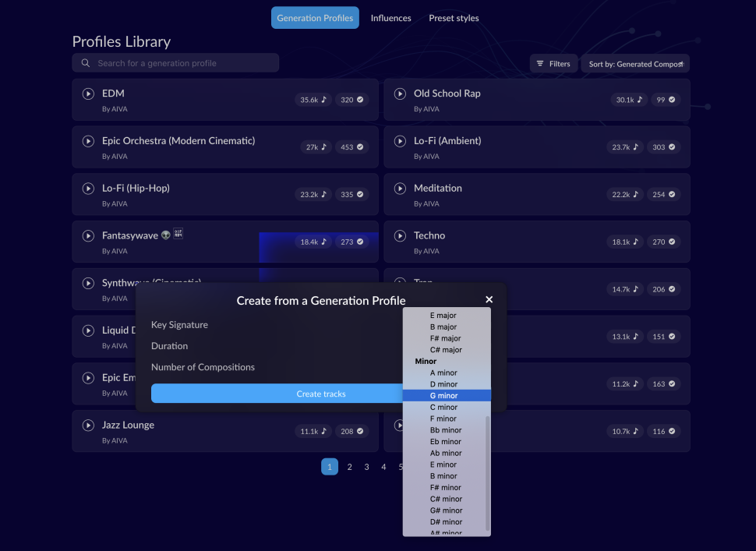Image resolution: width=756 pixels, height=551 pixels.
Task: Switch to the Influences tab
Action: (x=390, y=18)
